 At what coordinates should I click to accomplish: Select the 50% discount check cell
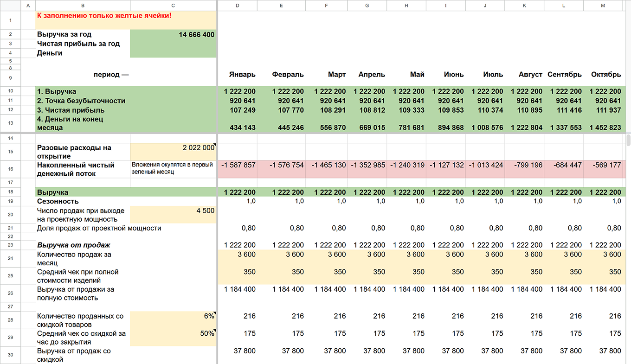tap(173, 338)
